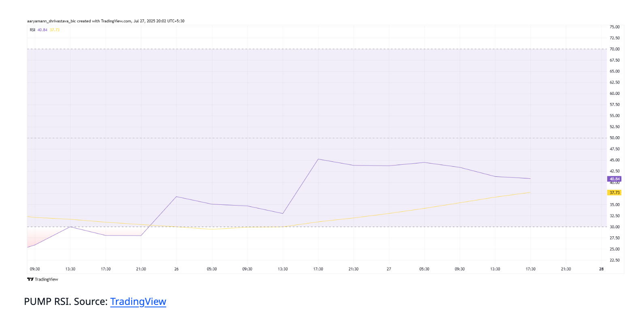Click the purple 40.84 value tag on axis

(614, 179)
